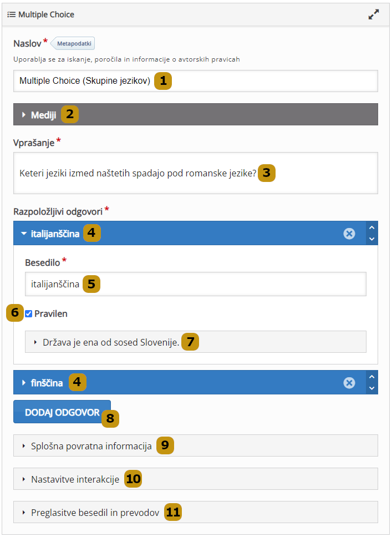392x537 pixels.
Task: Remove the italijanščina answer with the X icon
Action: click(349, 234)
